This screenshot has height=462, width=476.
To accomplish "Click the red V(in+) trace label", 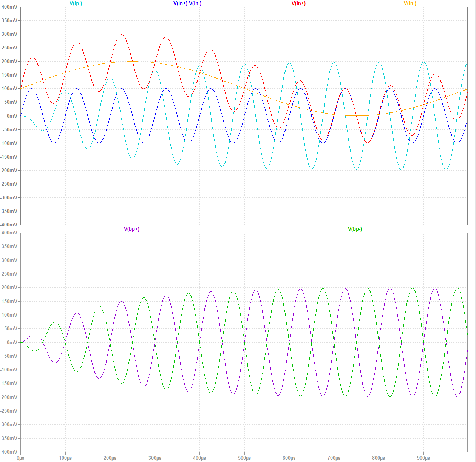I will [298, 3].
